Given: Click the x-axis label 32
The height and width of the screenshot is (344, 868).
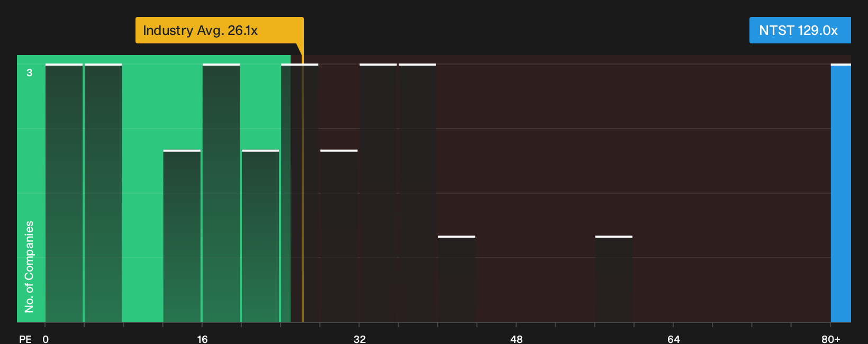Looking at the screenshot, I should click(x=359, y=339).
